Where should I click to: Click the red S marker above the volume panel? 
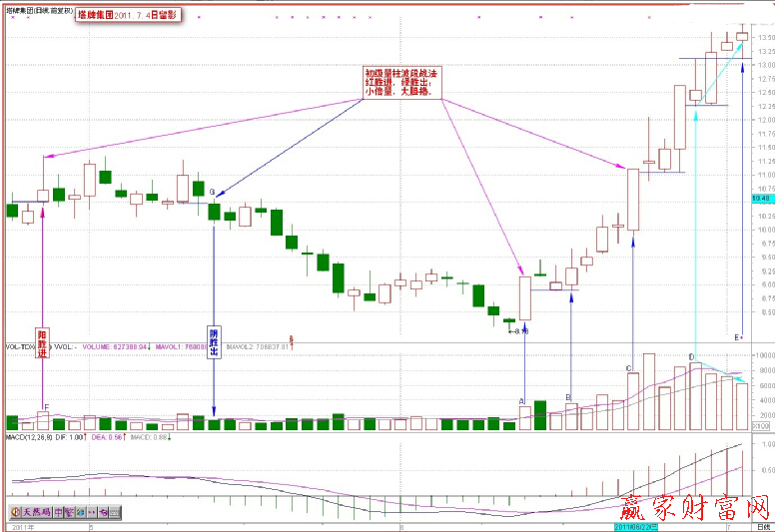(291, 339)
